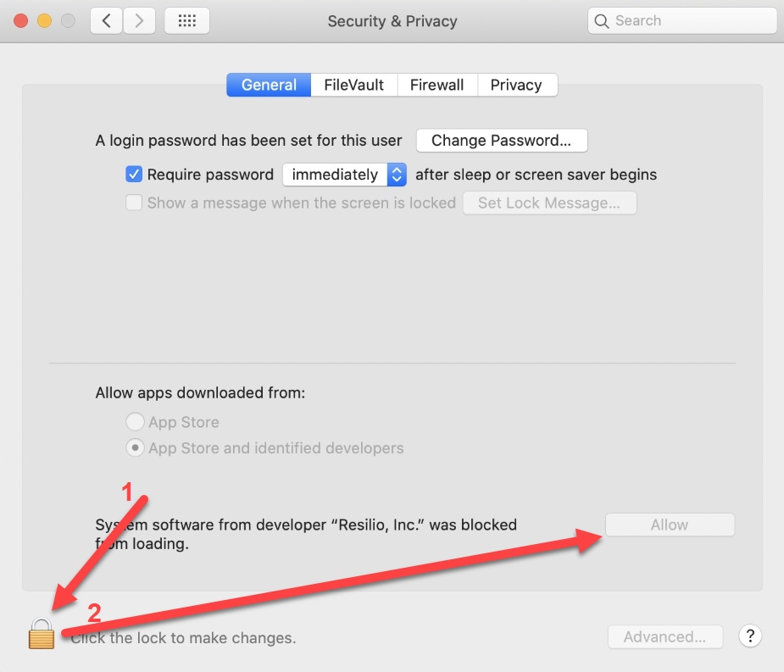
Task: Toggle the Require password checkbox
Action: (x=134, y=175)
